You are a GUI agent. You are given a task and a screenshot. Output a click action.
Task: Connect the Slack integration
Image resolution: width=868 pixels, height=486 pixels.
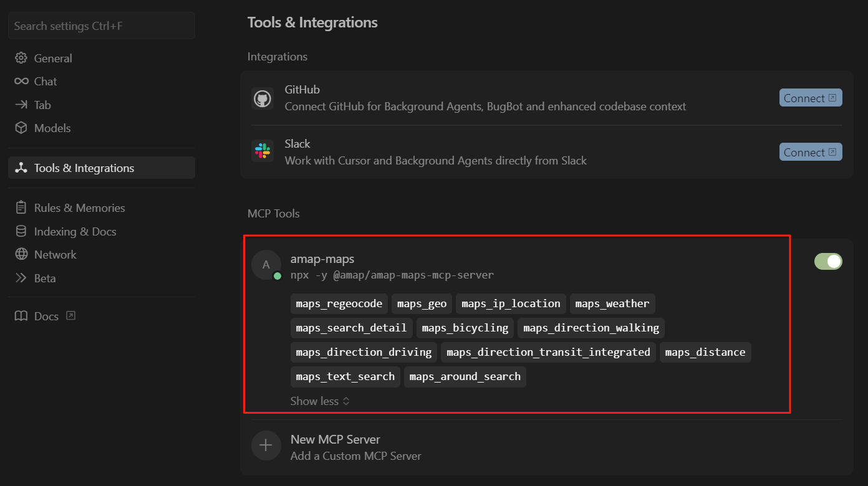pyautogui.click(x=811, y=152)
